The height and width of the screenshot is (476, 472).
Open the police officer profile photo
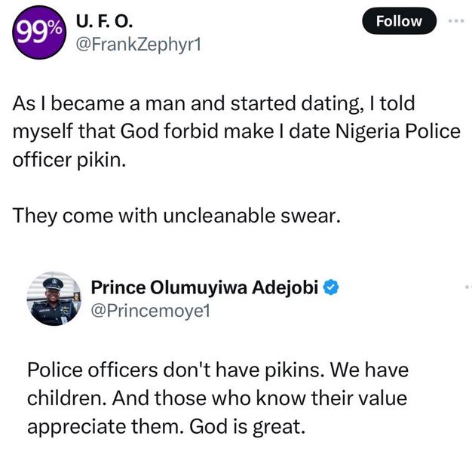pos(51,298)
